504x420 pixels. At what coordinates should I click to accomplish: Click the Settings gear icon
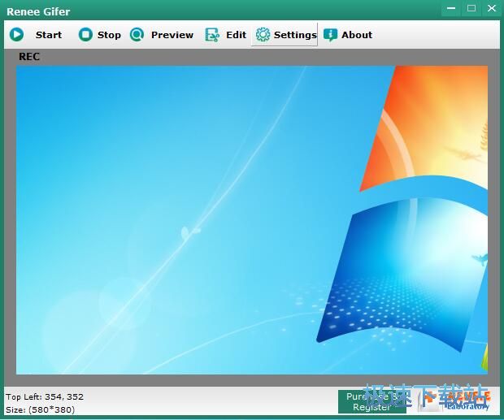tap(263, 35)
